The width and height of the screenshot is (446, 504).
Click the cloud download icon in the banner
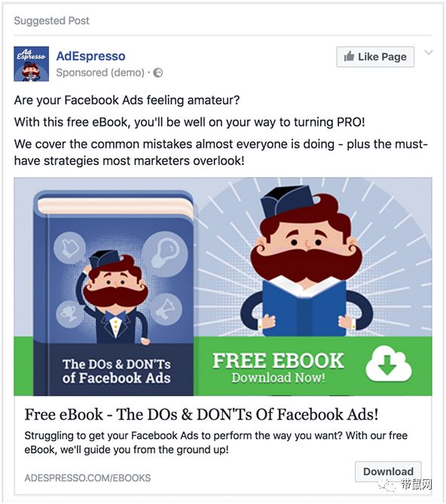(389, 364)
